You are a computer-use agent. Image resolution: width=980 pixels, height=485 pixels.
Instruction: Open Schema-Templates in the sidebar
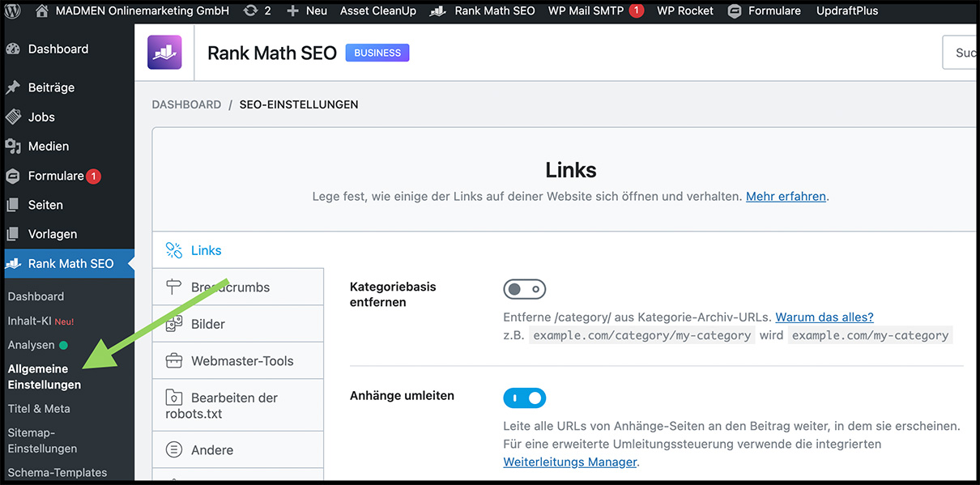coord(57,472)
